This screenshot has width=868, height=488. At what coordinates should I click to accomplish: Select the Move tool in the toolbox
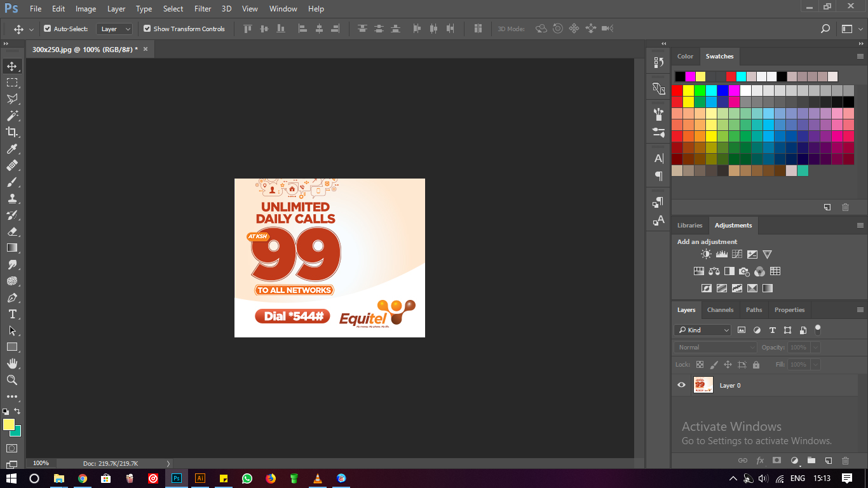pyautogui.click(x=12, y=66)
